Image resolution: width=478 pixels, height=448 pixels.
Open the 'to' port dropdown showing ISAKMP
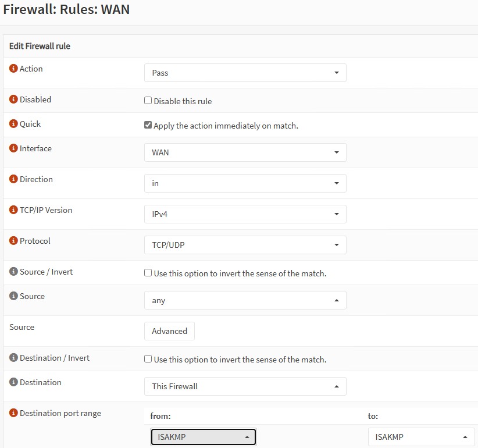(421, 437)
